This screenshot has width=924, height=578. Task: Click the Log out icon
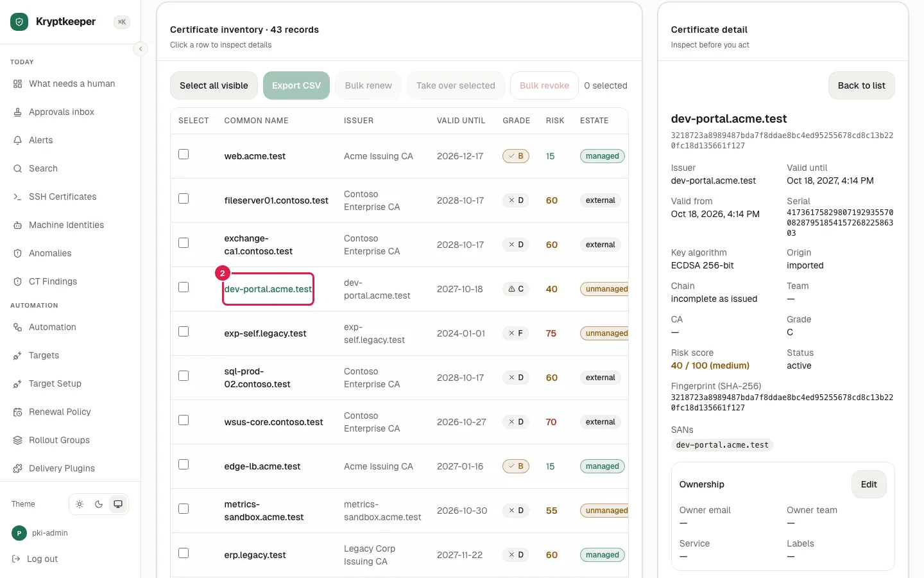17,559
